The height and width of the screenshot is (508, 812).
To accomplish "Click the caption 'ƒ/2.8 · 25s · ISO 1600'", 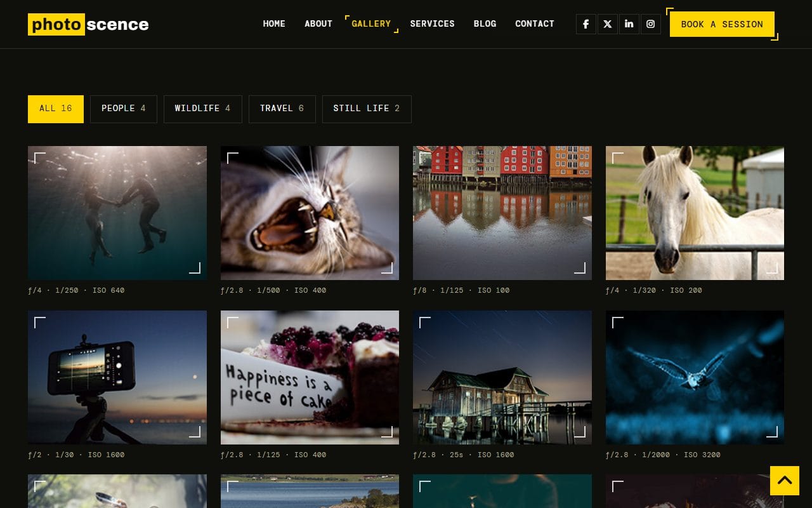I will [x=464, y=455].
